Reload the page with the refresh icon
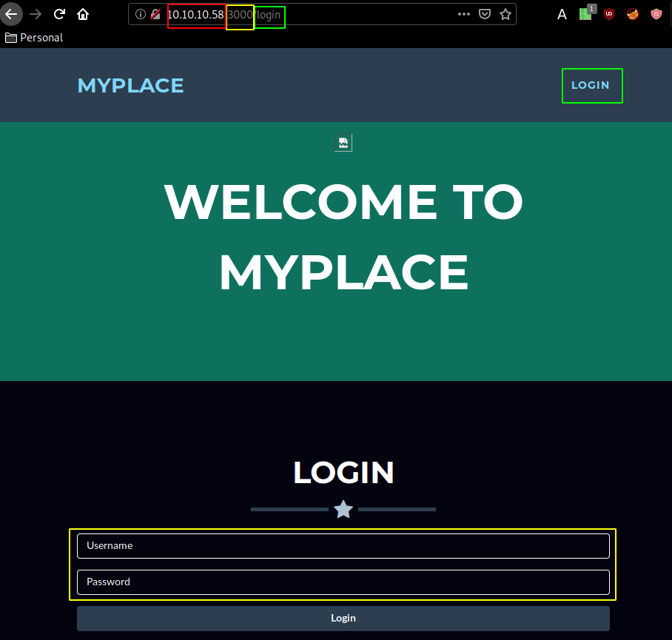 coord(59,14)
